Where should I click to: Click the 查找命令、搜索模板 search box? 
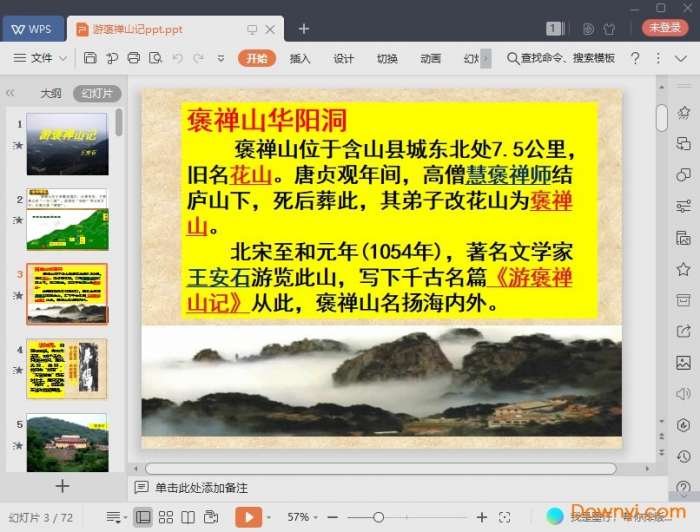click(x=561, y=58)
